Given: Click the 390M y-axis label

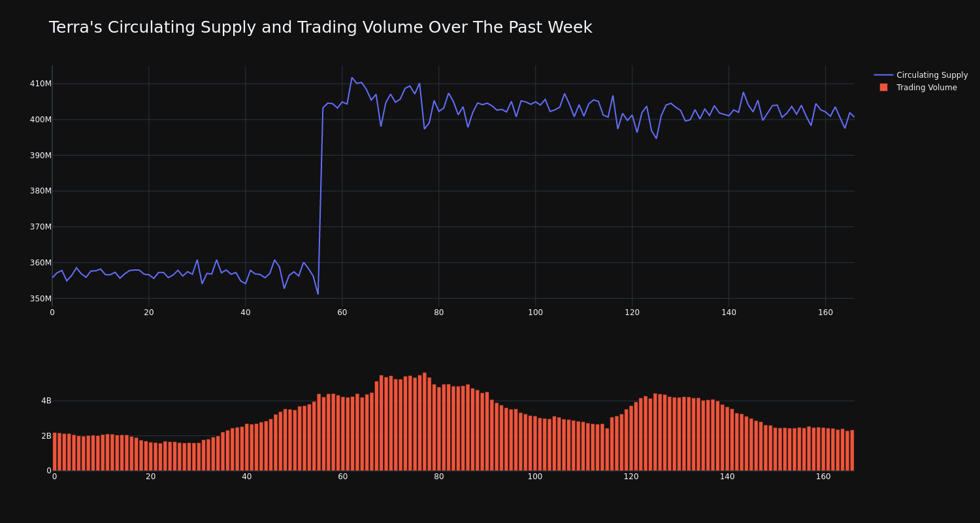Looking at the screenshot, I should (x=40, y=156).
